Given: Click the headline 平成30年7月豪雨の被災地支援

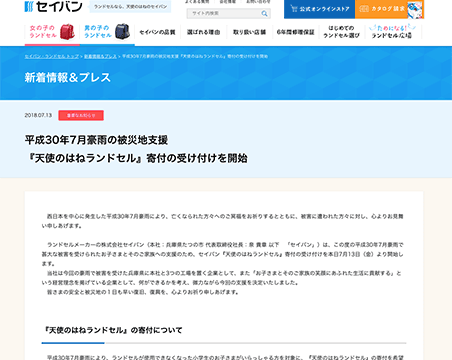Looking at the screenshot, I should click(x=96, y=140).
